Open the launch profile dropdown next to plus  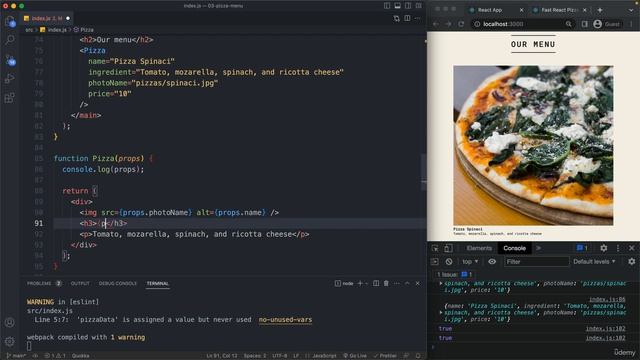pos(367,283)
